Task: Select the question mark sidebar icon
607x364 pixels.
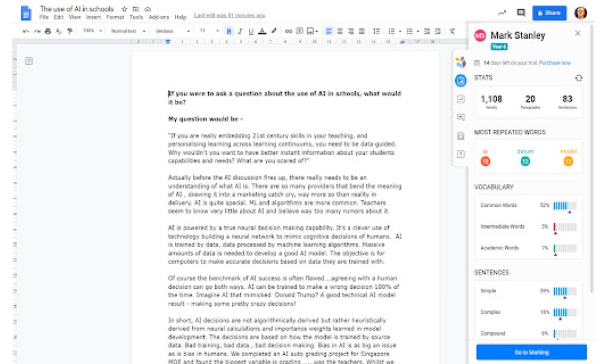Action: coord(461,154)
